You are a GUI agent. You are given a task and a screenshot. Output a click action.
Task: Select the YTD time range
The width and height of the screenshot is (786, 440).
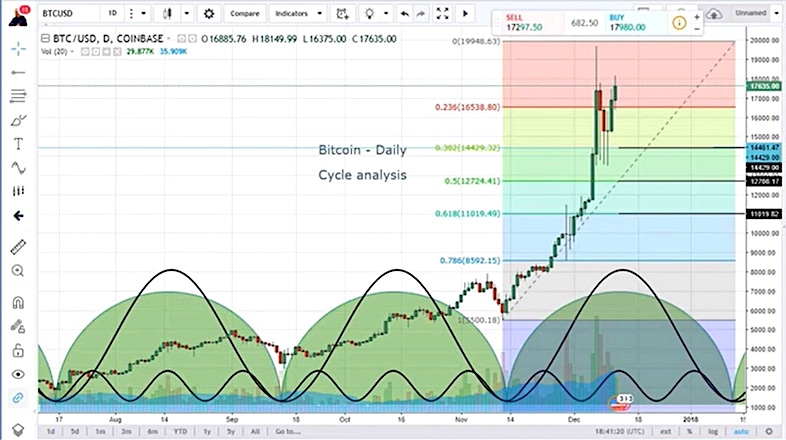[180, 431]
